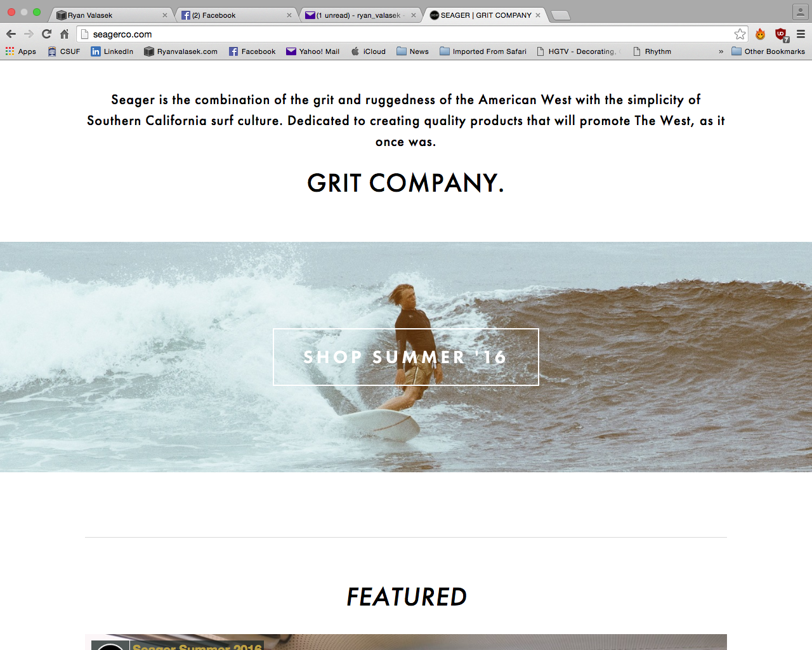Switch to the Yahoo mail unread tab

362,15
